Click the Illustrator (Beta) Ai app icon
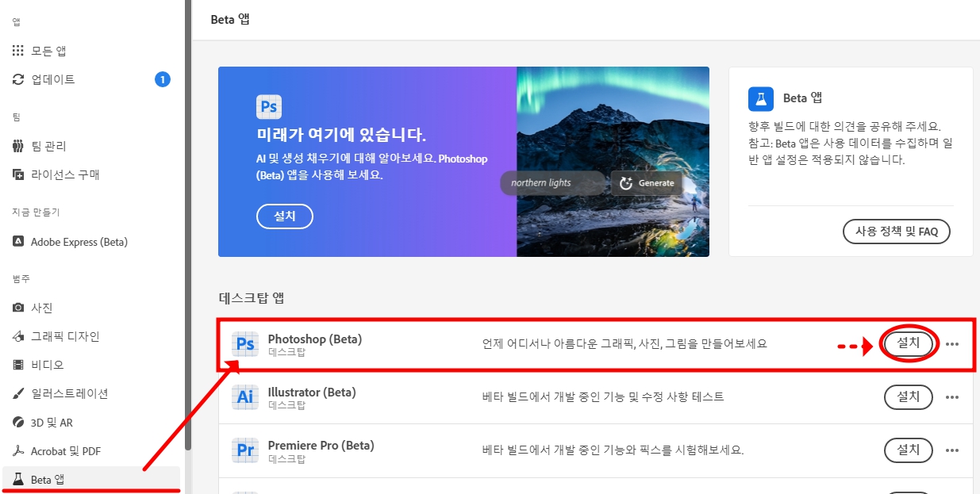This screenshot has width=980, height=494. (x=245, y=397)
